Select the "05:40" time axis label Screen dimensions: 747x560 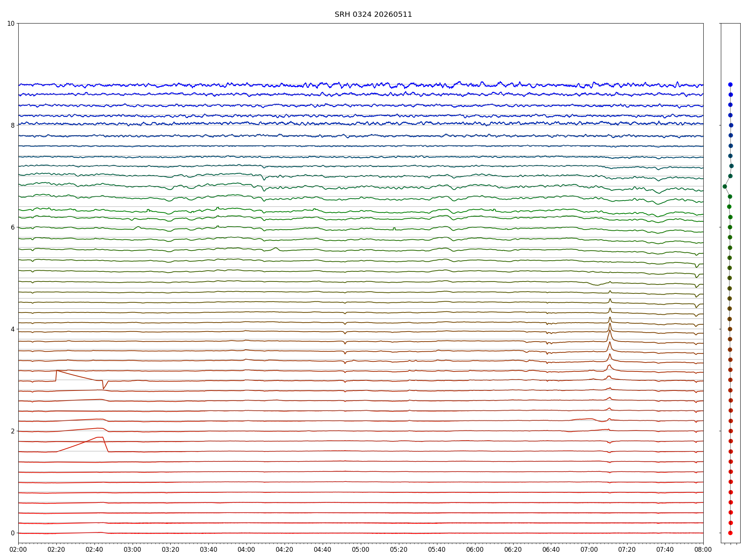coord(437,550)
